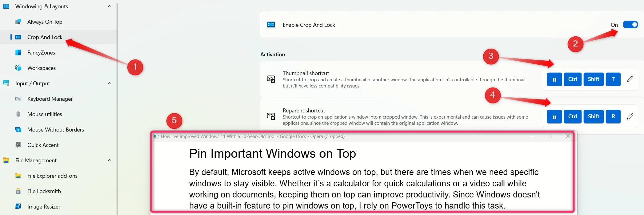Screen dimensions: 644x215
Task: Click the Image Resizer icon
Action: (x=18, y=206)
